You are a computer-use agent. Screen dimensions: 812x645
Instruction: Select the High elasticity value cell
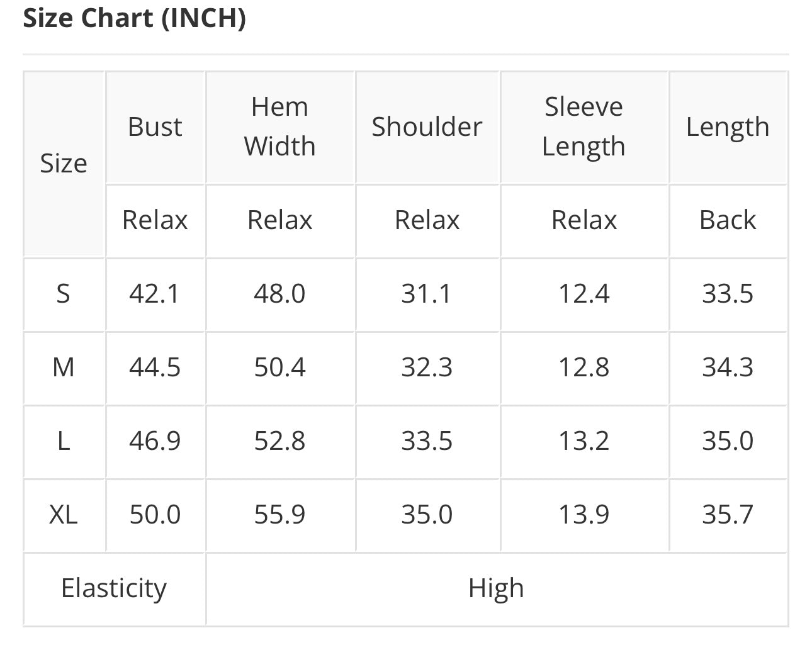point(496,588)
